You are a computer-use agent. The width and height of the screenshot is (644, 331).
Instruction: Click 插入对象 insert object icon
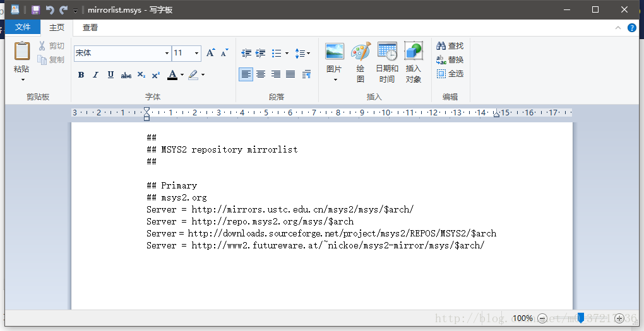click(x=413, y=63)
